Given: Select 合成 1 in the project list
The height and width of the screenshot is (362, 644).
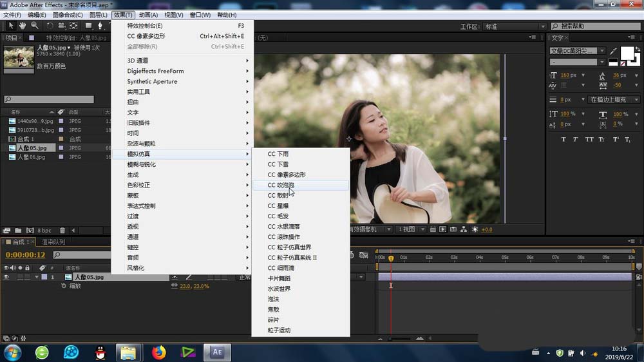Looking at the screenshot, I should click(x=25, y=139).
